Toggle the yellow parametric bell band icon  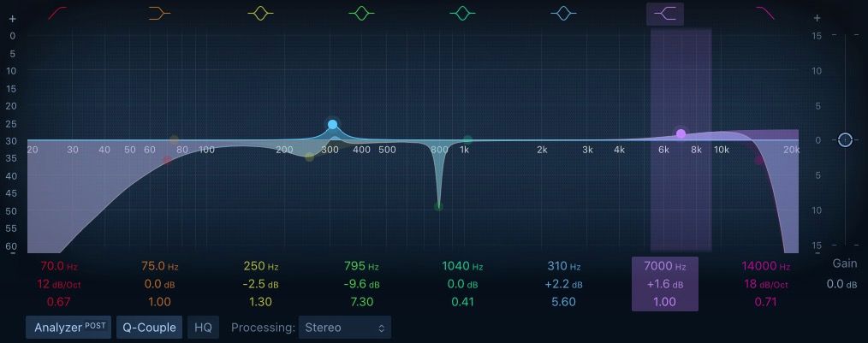[261, 14]
